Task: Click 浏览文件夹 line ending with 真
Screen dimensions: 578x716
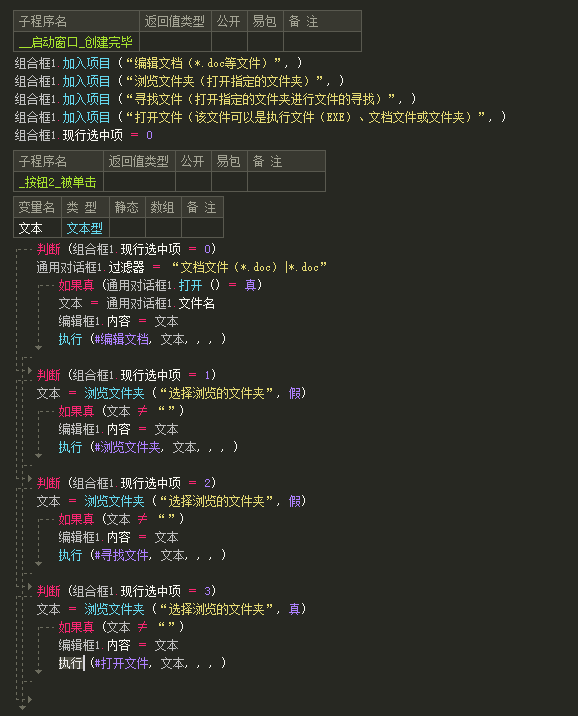Action: pyautogui.click(x=171, y=609)
